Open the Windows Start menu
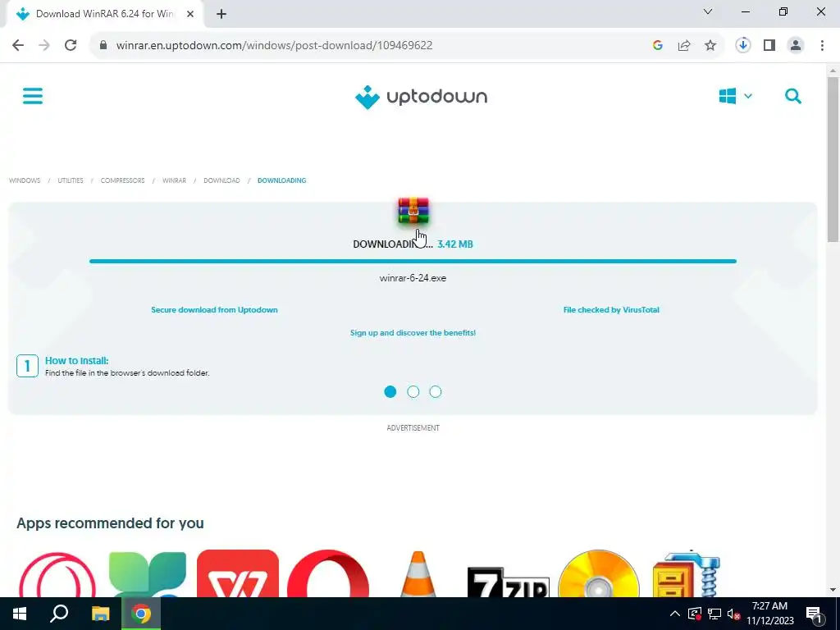Screen dimensions: 840x630 click(20, 614)
